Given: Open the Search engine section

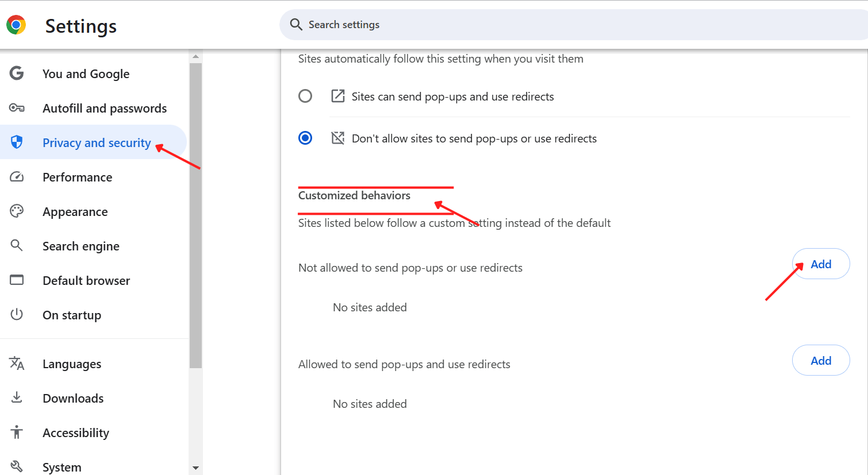Looking at the screenshot, I should [81, 246].
